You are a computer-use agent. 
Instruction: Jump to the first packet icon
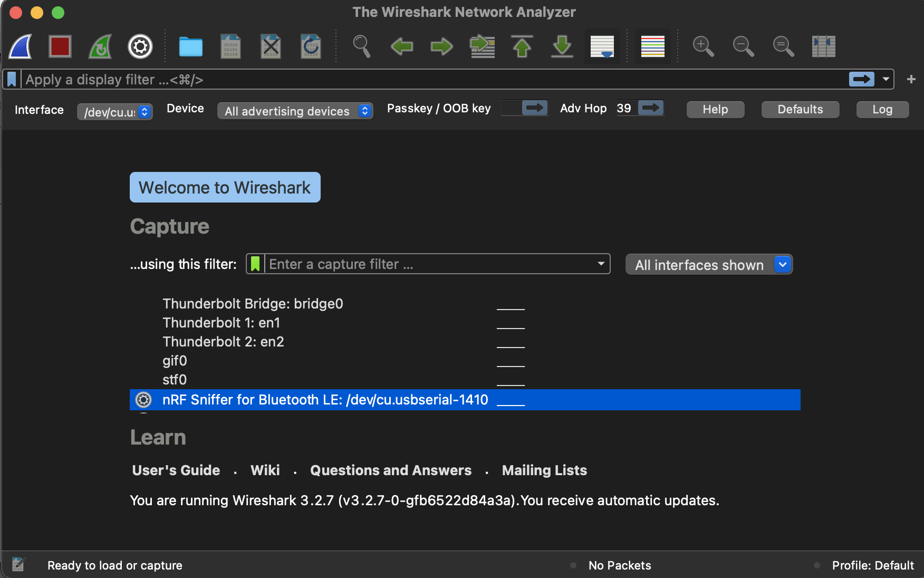522,46
